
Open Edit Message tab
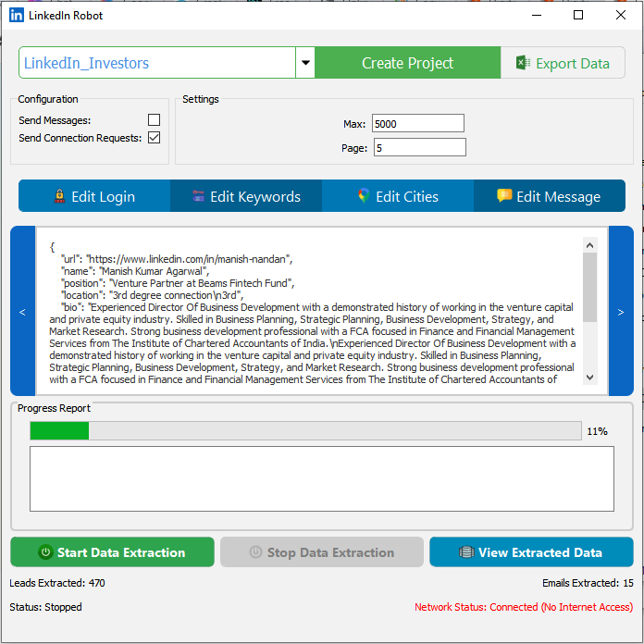550,196
